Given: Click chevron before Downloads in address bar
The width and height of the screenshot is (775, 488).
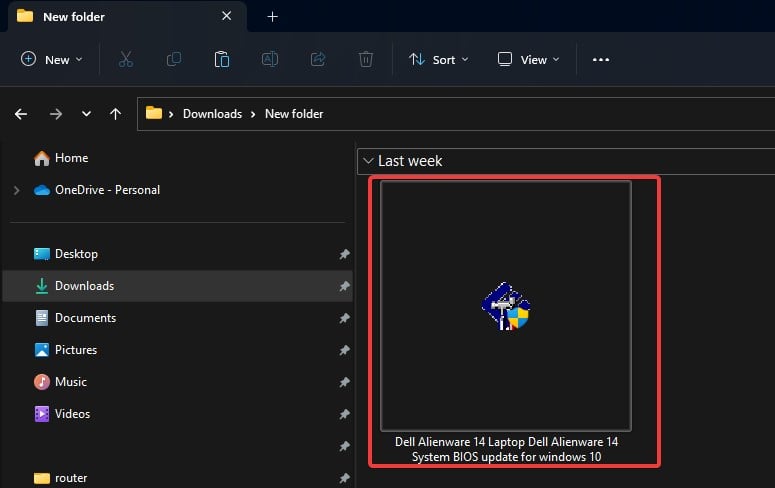Looking at the screenshot, I should point(171,115).
